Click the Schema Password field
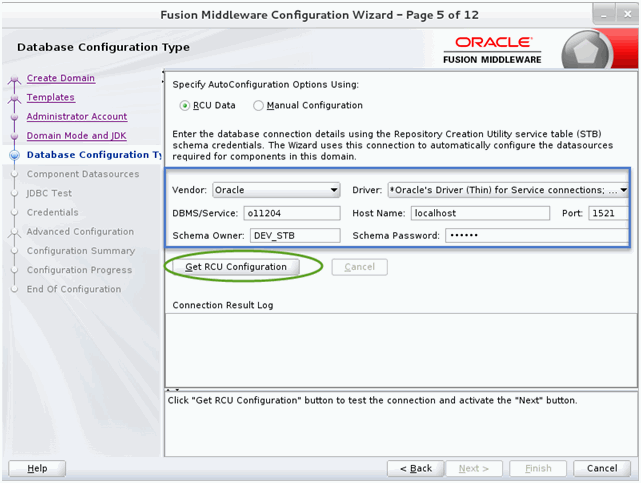This screenshot has height=483, width=641. point(537,236)
